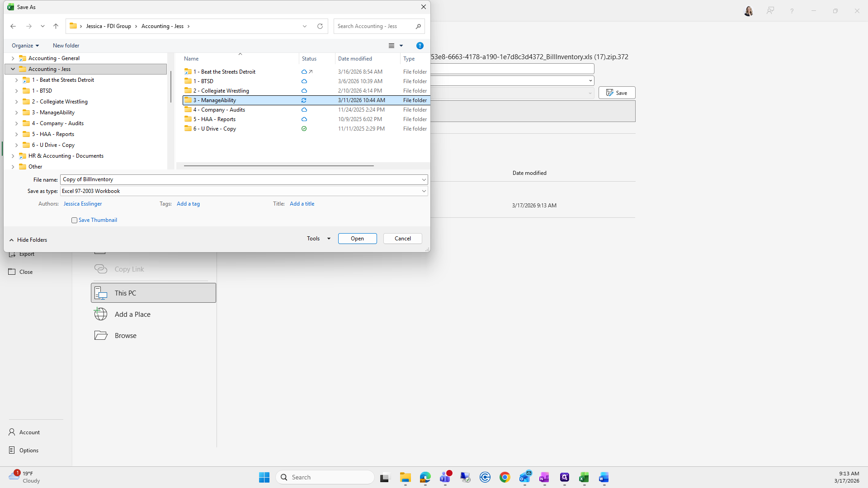Image resolution: width=868 pixels, height=488 pixels.
Task: Collapse the Accounting - Jess tree node
Action: click(x=13, y=69)
